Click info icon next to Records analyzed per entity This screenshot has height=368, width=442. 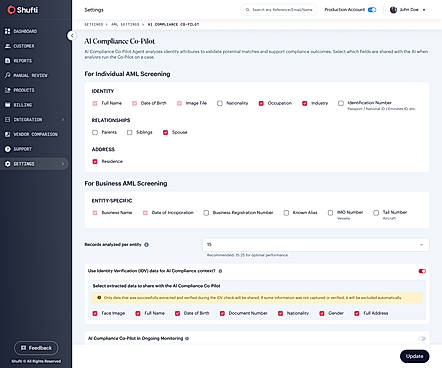146,245
